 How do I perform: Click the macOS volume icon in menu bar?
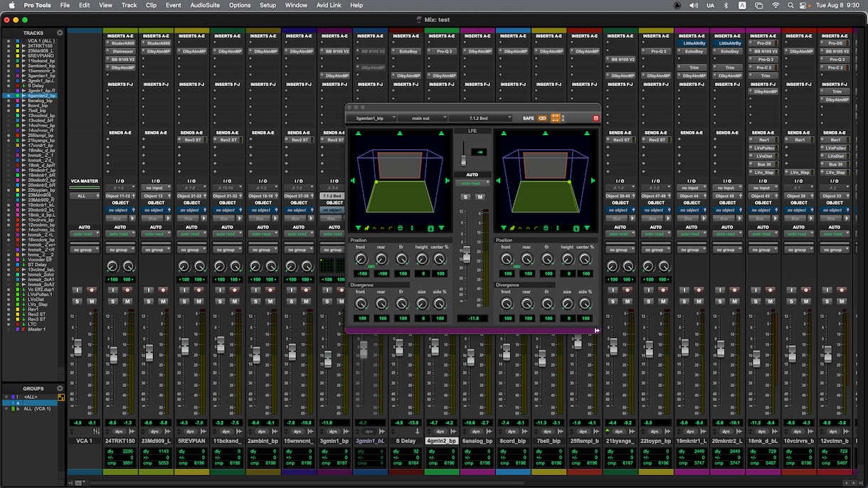point(693,5)
